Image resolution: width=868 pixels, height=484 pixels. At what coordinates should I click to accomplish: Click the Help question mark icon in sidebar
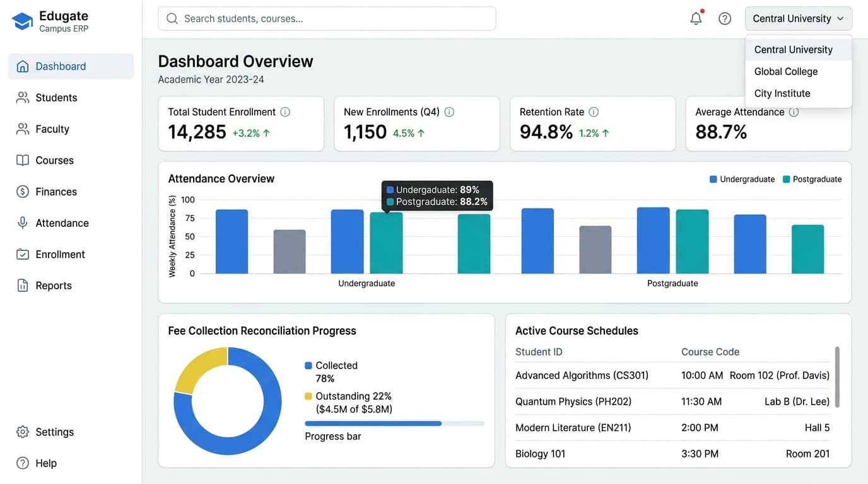tap(23, 463)
